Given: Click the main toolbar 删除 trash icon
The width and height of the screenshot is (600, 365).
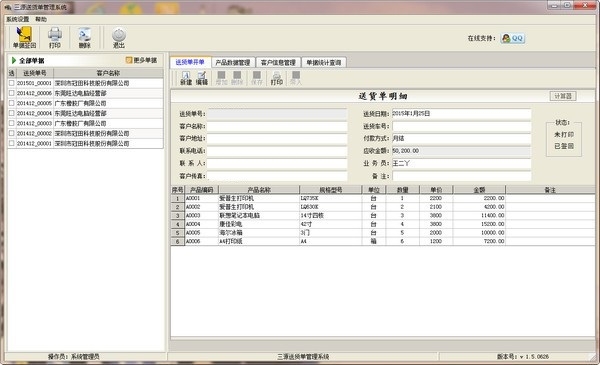Looking at the screenshot, I should tap(85, 37).
